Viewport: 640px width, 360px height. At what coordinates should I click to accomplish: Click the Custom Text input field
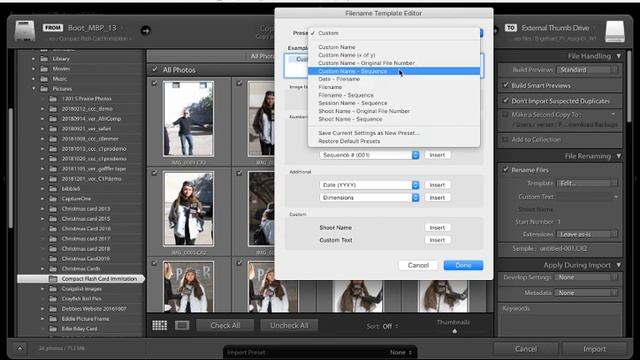pos(586,197)
